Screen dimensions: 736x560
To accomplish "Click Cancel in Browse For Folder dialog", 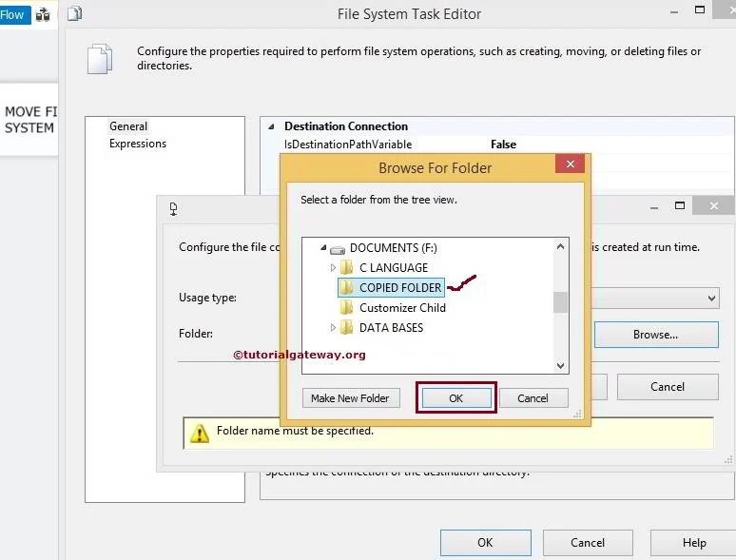I will pyautogui.click(x=533, y=398).
